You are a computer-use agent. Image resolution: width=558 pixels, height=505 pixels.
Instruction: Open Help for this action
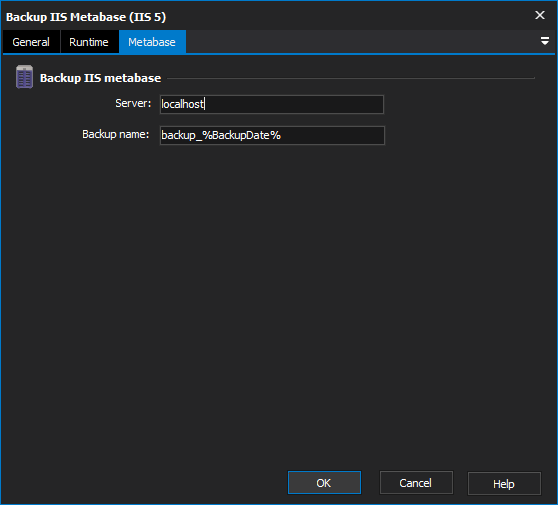click(x=504, y=483)
